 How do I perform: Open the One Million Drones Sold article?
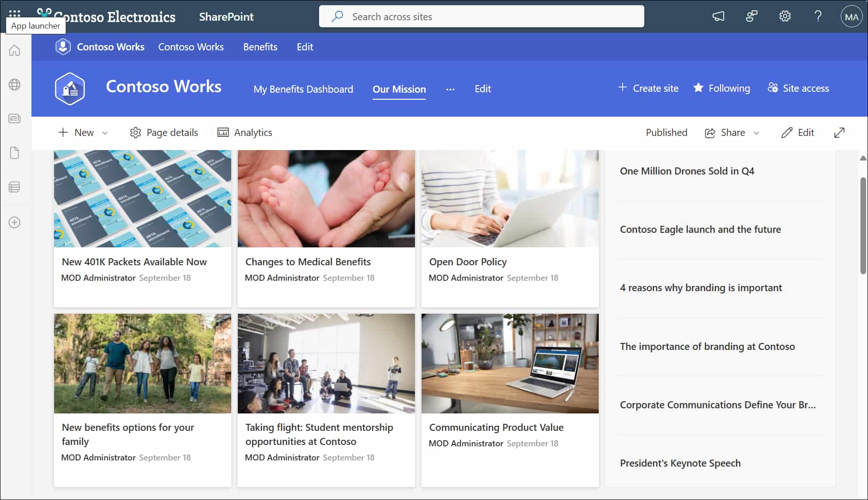coord(687,171)
